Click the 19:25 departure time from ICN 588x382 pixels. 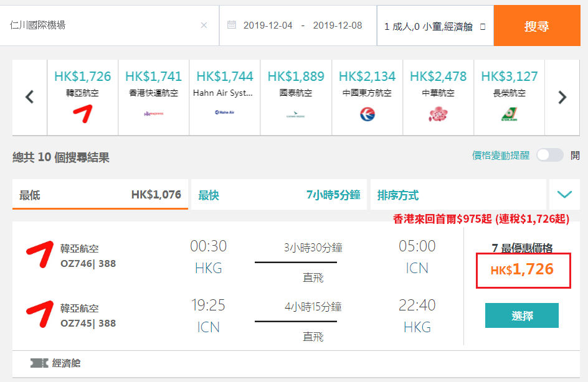click(x=209, y=305)
